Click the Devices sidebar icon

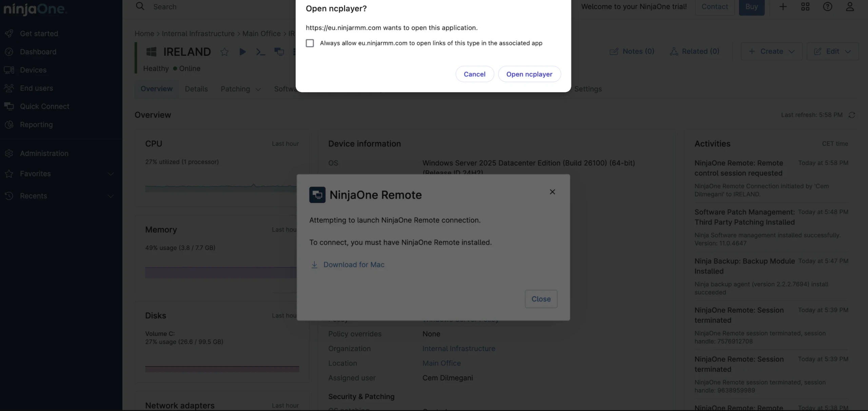9,70
